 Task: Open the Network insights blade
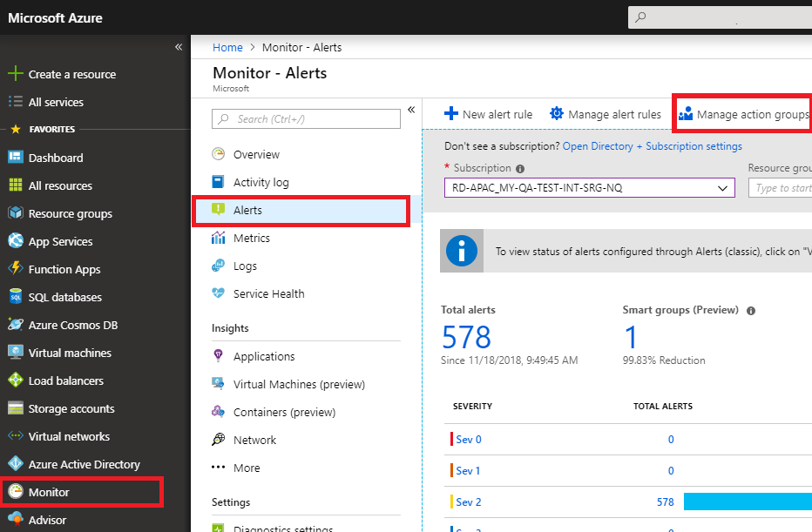[x=253, y=440]
